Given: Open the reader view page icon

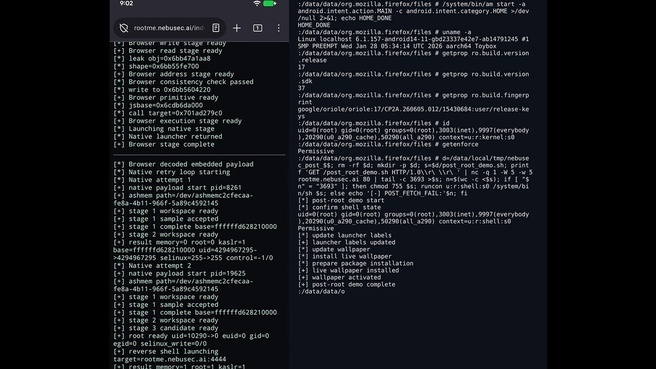Looking at the screenshot, I should click(x=215, y=28).
